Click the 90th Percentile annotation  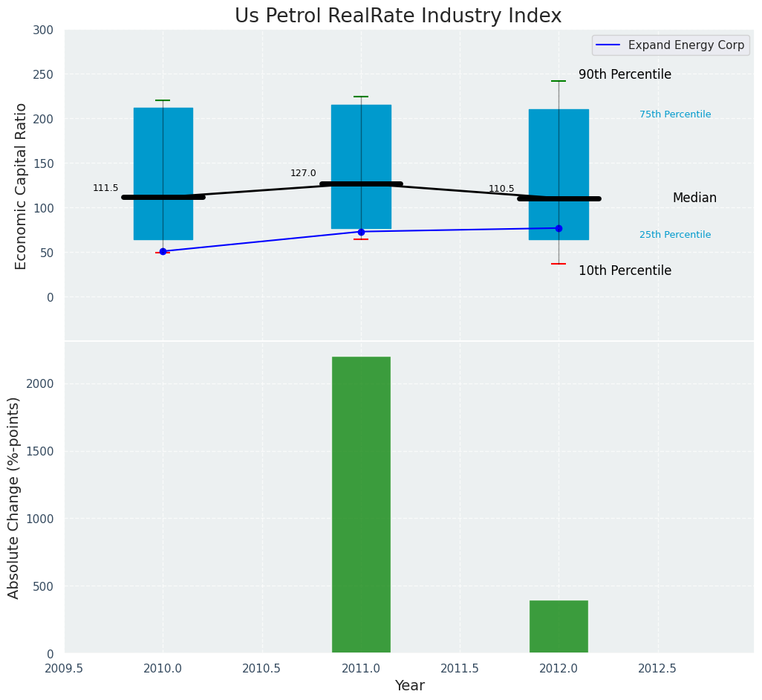tap(625, 74)
